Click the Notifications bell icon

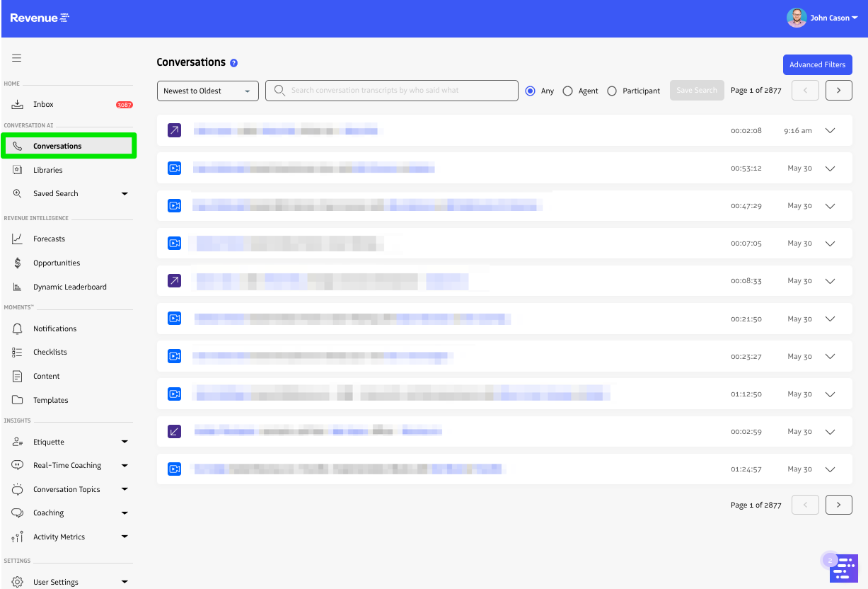click(18, 329)
